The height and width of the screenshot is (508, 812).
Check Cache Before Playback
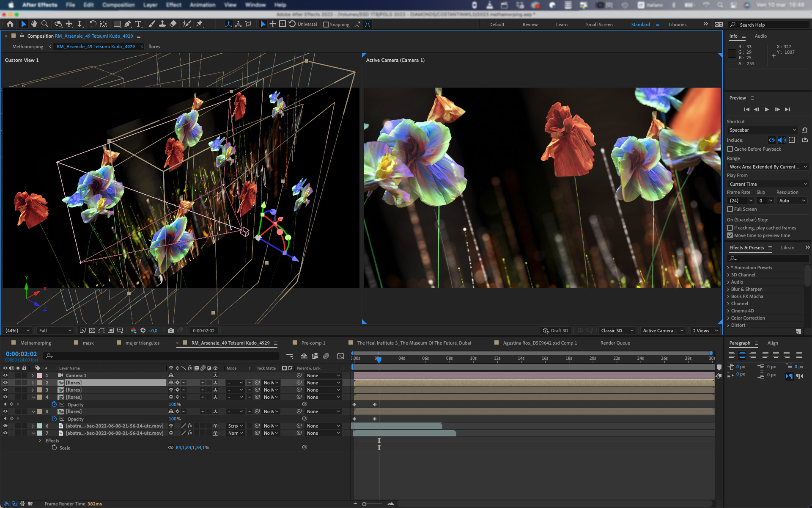pos(730,149)
